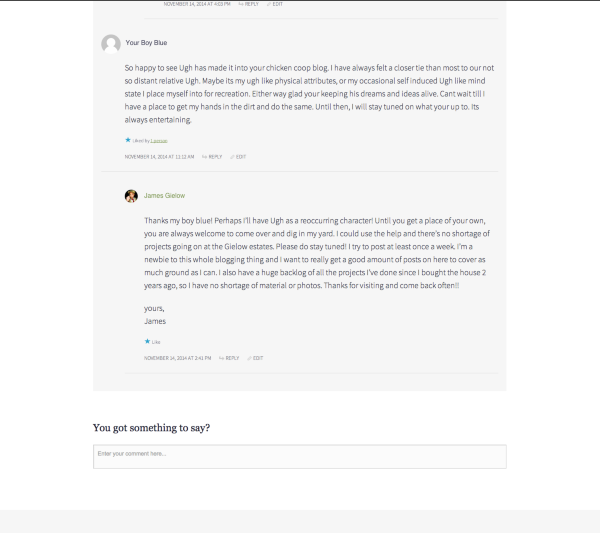
Task: Click the topmost comment's Edit link
Action: pyautogui.click(x=275, y=4)
